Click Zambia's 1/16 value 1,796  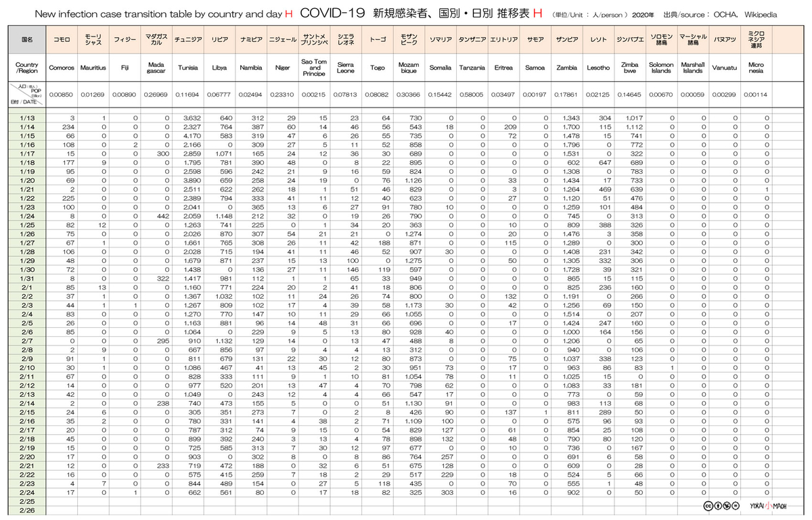[x=570, y=145]
